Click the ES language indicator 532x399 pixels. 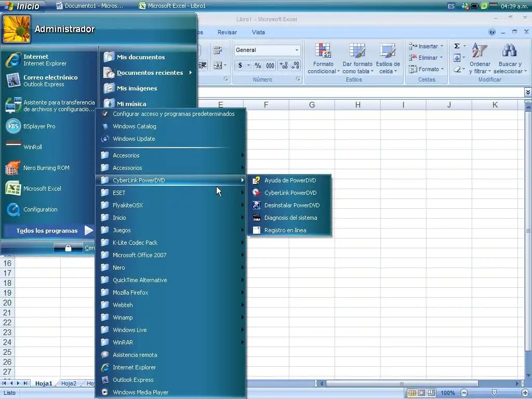tap(451, 6)
